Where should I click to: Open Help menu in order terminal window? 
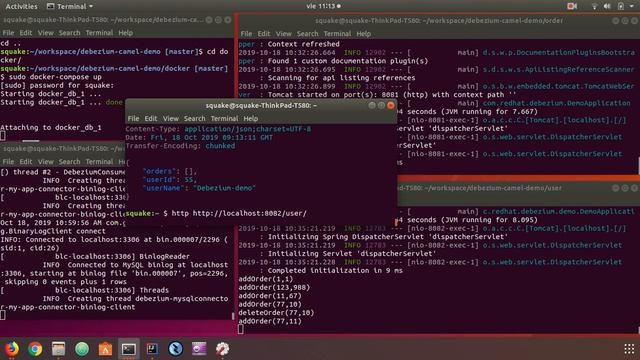pos(363,33)
